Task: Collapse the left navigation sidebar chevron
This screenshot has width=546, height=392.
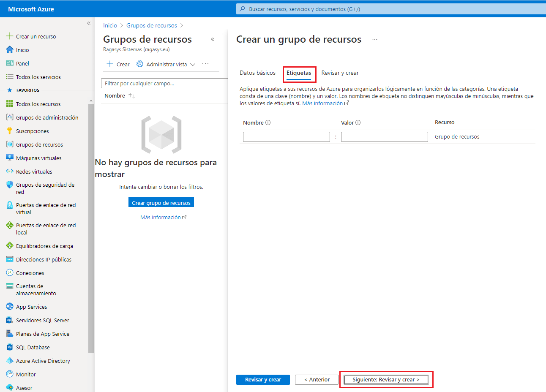Action: (89, 23)
